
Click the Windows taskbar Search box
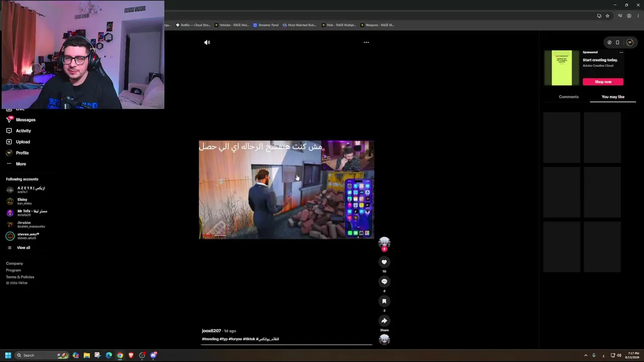pyautogui.click(x=42, y=355)
